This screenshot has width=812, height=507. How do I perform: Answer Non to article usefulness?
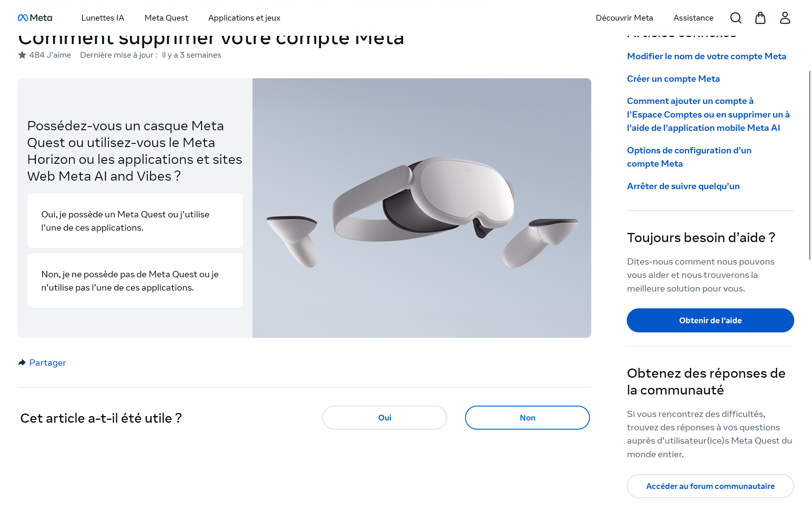point(527,417)
